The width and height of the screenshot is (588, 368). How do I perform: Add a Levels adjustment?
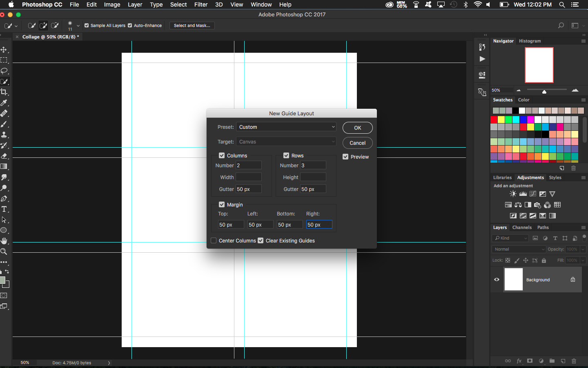click(523, 194)
